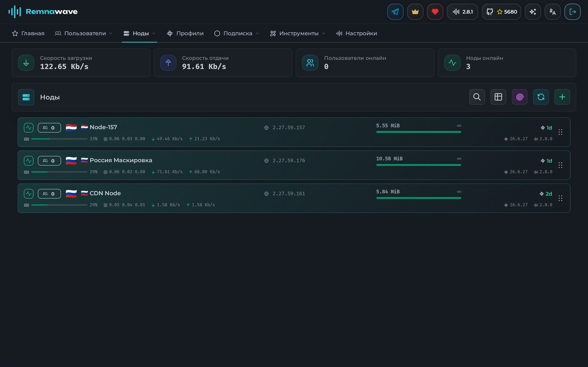Add a new node with plus
The width and height of the screenshot is (588, 367).
click(562, 97)
